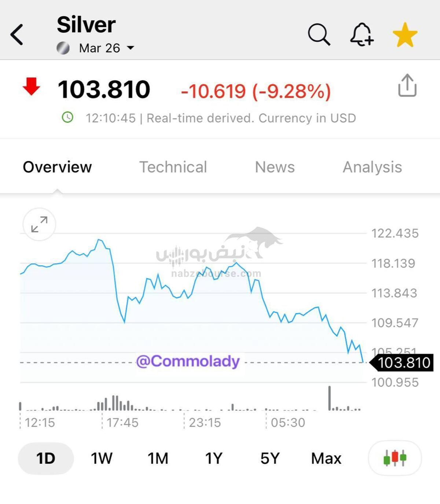Tap the back arrow icon
Image resolution: width=440 pixels, height=504 pixels.
tap(17, 35)
